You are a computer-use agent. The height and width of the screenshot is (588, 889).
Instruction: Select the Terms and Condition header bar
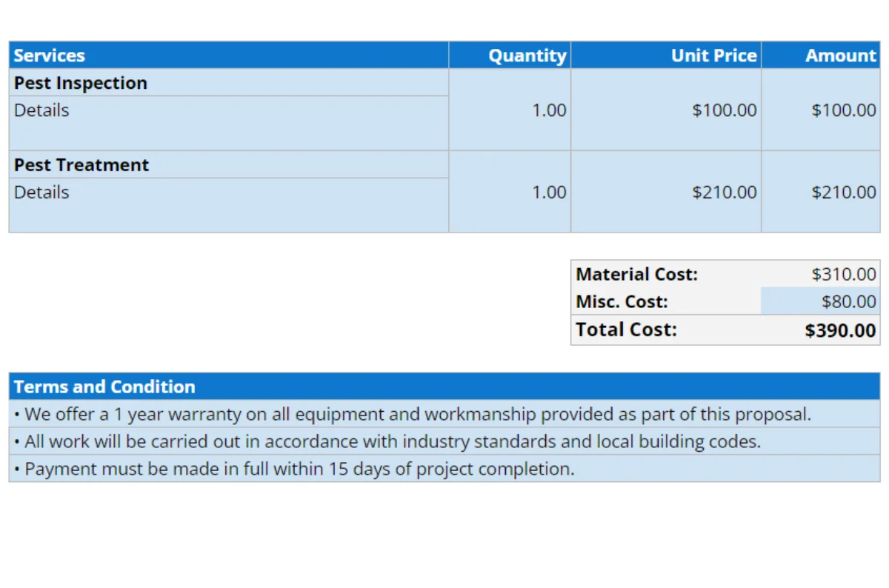(104, 386)
